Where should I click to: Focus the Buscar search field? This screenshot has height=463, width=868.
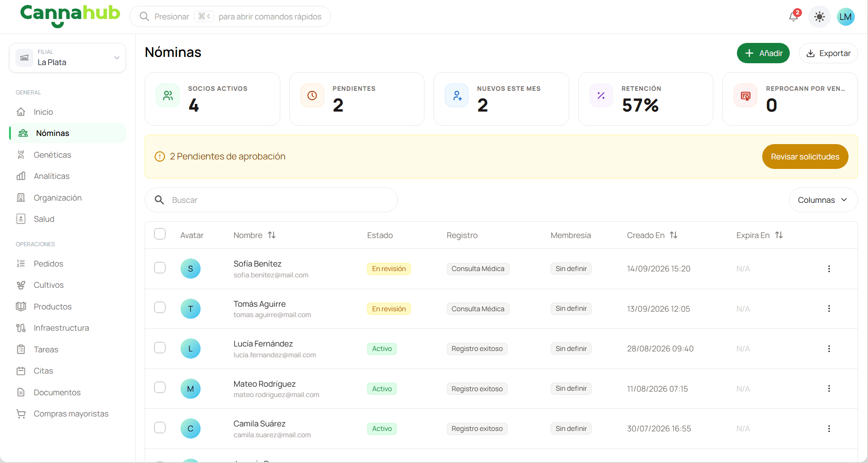tap(271, 200)
